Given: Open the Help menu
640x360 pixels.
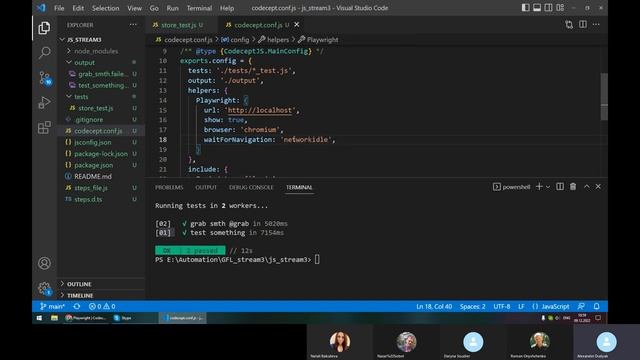Looking at the screenshot, I should tap(227, 8).
